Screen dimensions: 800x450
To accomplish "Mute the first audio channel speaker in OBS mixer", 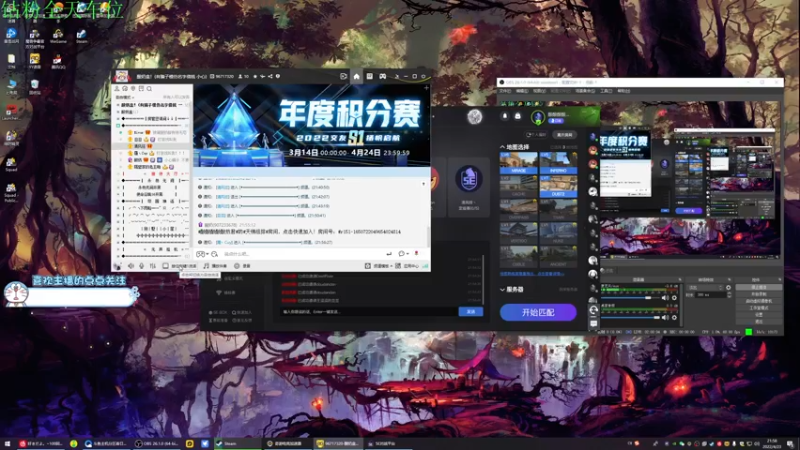I will click(665, 297).
